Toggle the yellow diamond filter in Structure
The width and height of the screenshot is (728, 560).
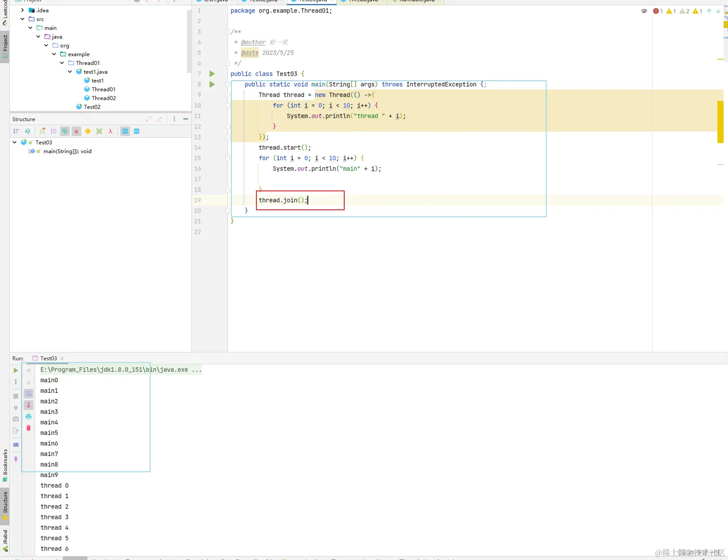tap(88, 131)
